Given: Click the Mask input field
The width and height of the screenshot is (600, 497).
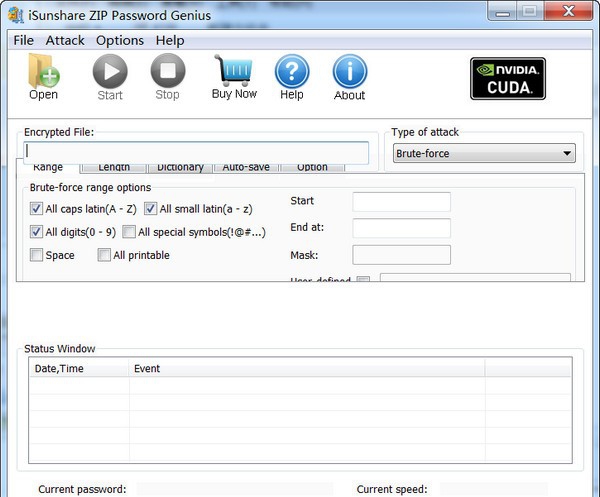Looking at the screenshot, I should pos(401,255).
